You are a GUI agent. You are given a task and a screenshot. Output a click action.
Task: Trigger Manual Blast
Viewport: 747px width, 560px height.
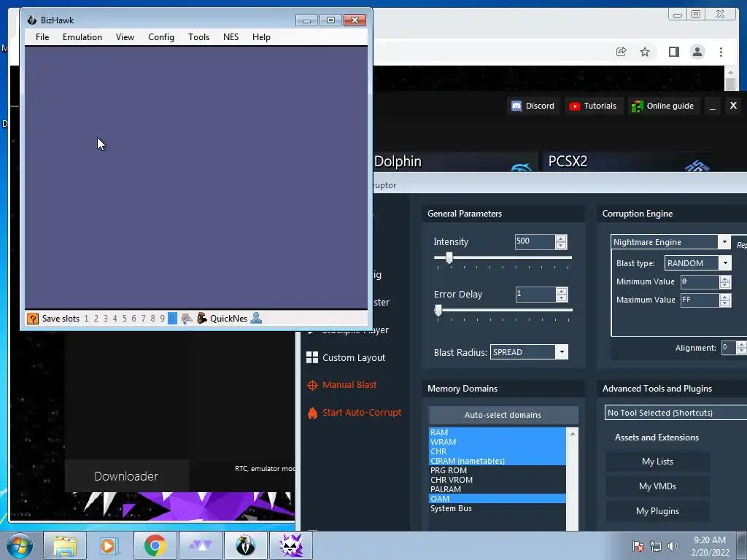coord(342,385)
